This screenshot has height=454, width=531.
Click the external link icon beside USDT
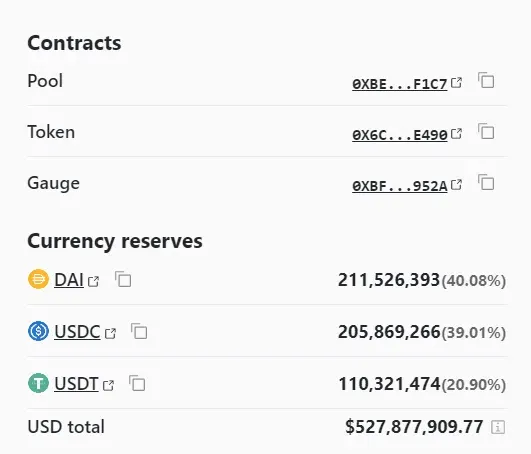[108, 385]
